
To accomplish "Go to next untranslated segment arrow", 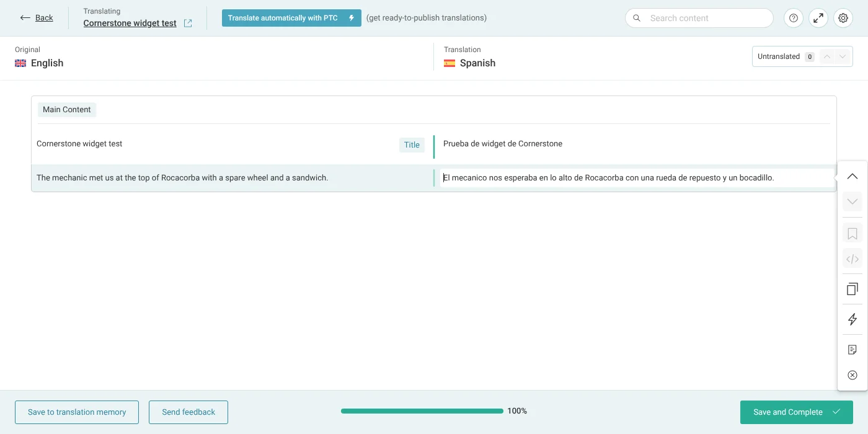I will (842, 56).
